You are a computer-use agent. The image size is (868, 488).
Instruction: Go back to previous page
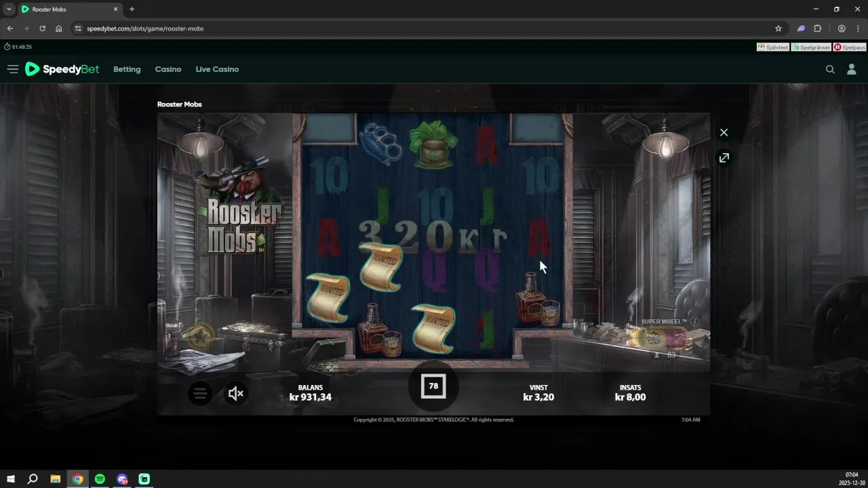point(9,28)
